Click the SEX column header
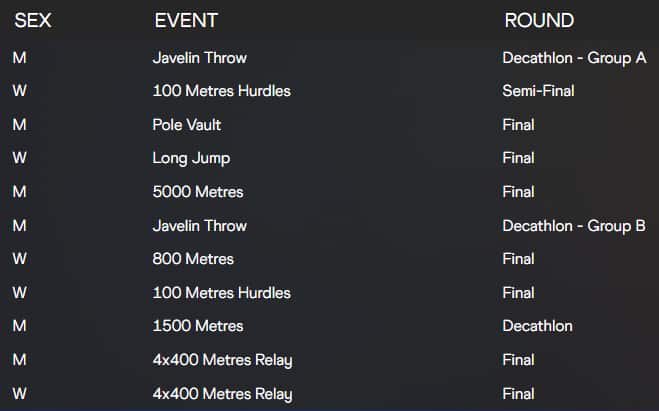Screen dimensions: 659x411 32,20
